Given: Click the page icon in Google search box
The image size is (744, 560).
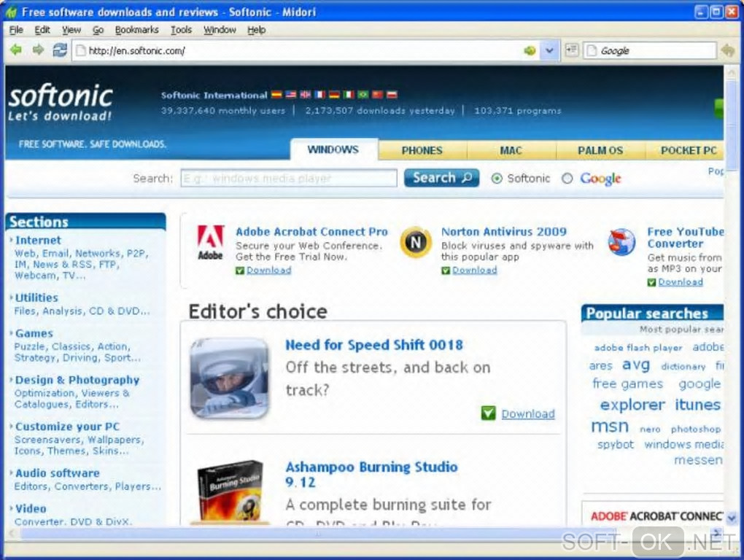Looking at the screenshot, I should (592, 50).
